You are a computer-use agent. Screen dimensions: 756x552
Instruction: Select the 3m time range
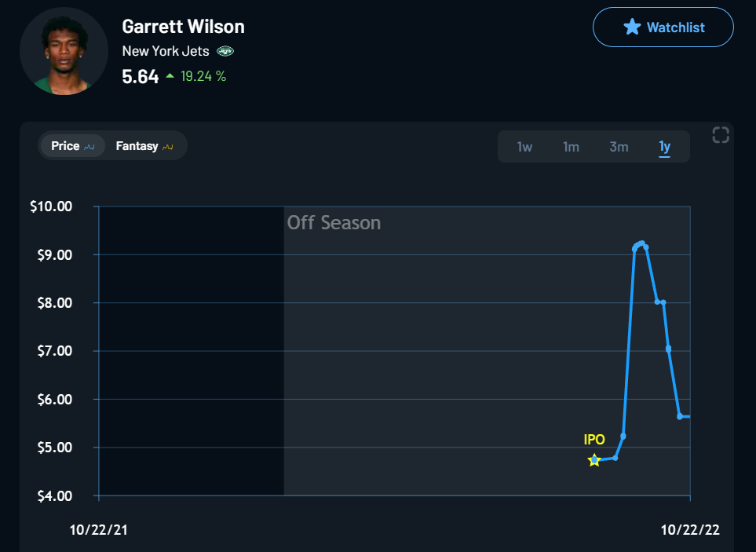(x=619, y=147)
